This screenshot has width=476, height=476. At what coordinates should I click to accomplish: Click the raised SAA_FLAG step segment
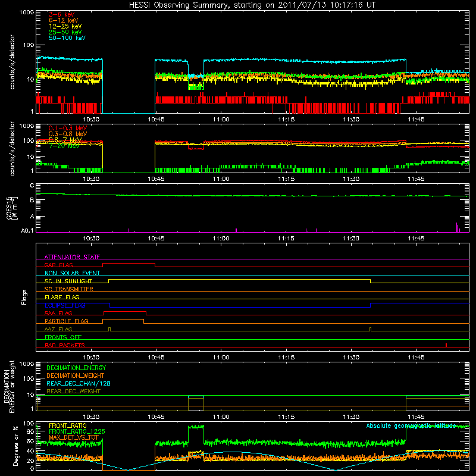(125, 311)
